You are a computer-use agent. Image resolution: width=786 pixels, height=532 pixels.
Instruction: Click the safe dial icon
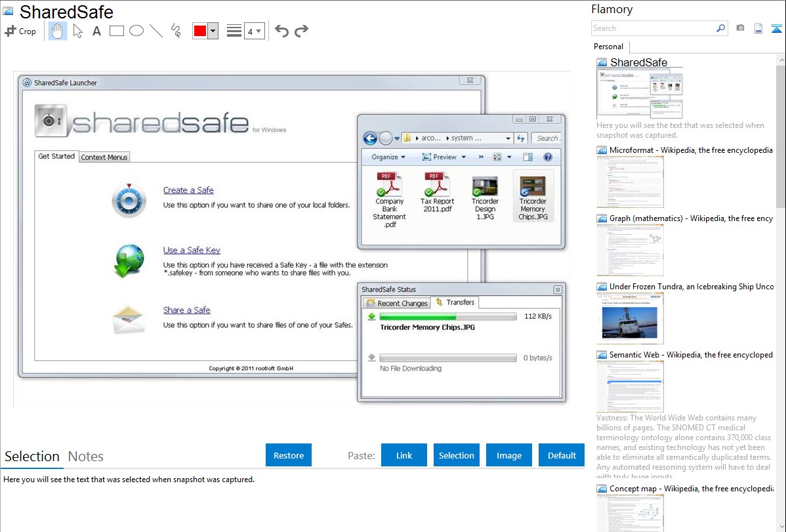click(x=129, y=201)
